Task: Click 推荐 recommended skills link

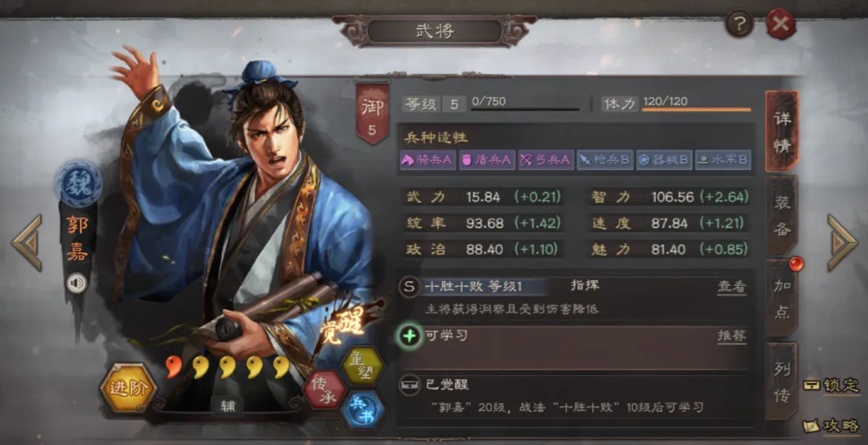Action: 732,336
